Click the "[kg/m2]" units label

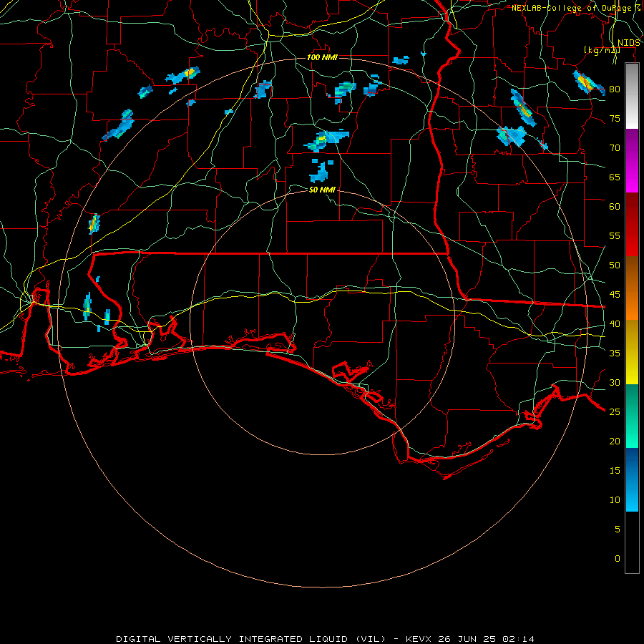tap(602, 50)
